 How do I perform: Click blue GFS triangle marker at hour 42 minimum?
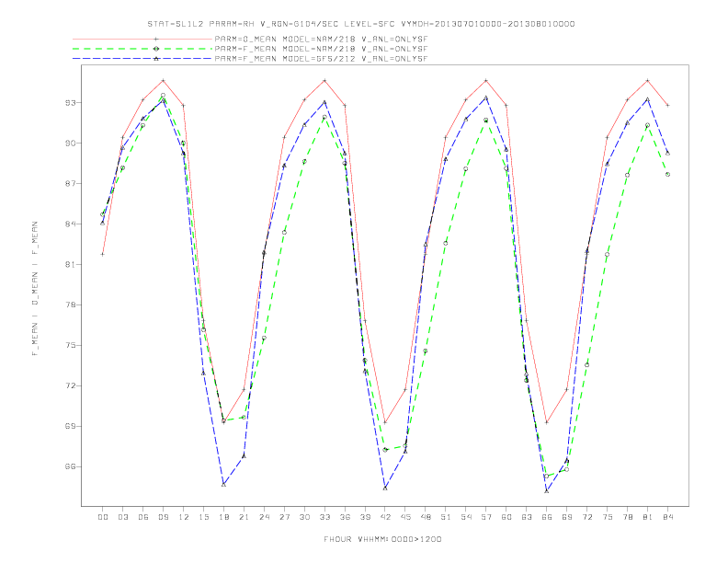(385, 488)
